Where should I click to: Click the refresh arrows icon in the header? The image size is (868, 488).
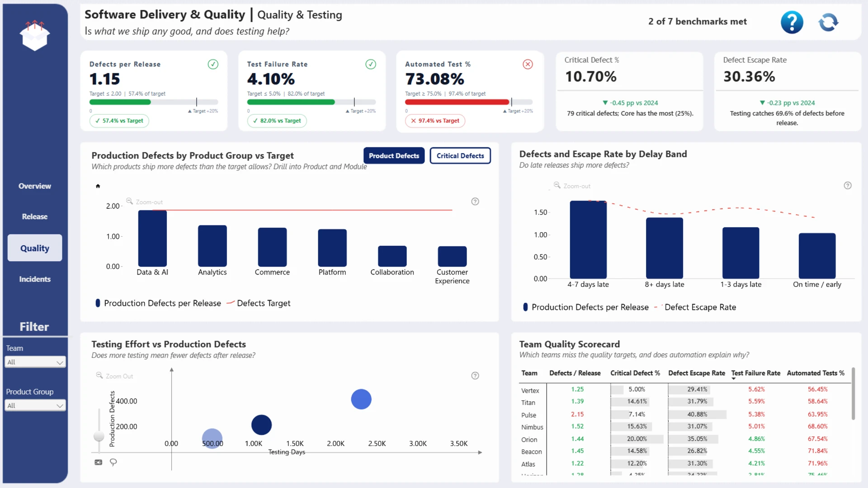(x=828, y=22)
